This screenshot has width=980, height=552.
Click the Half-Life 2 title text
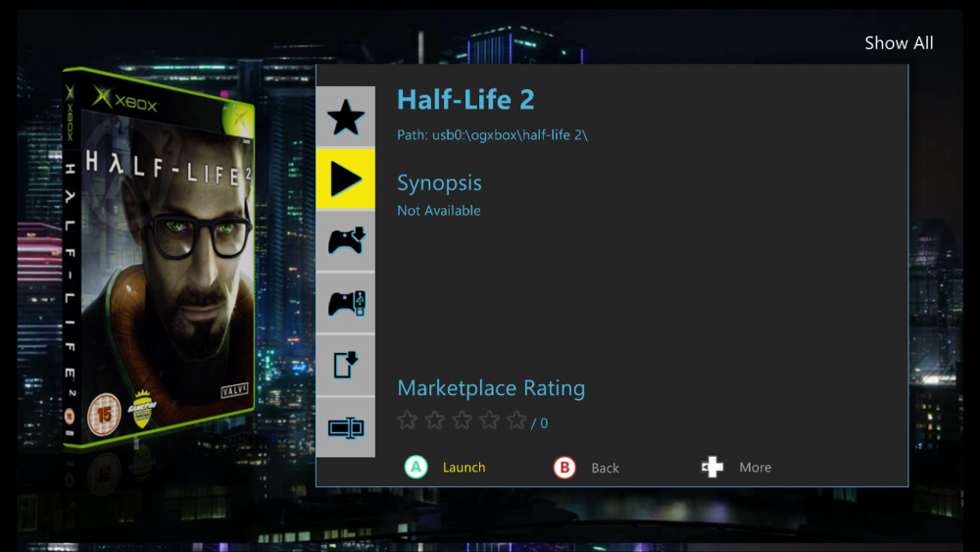465,99
